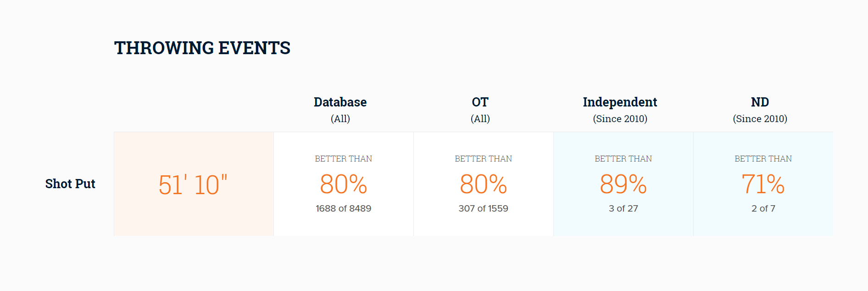The width and height of the screenshot is (868, 291).
Task: Click the 89% Independent percentile value
Action: (623, 184)
